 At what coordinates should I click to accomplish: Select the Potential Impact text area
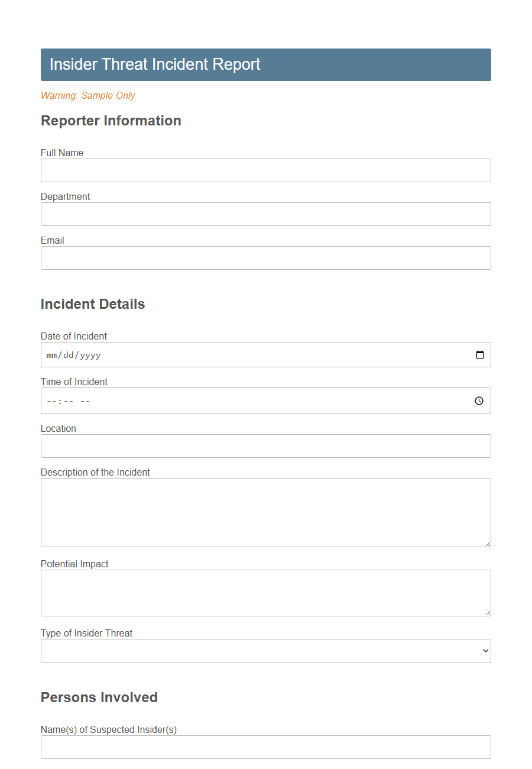click(x=266, y=592)
